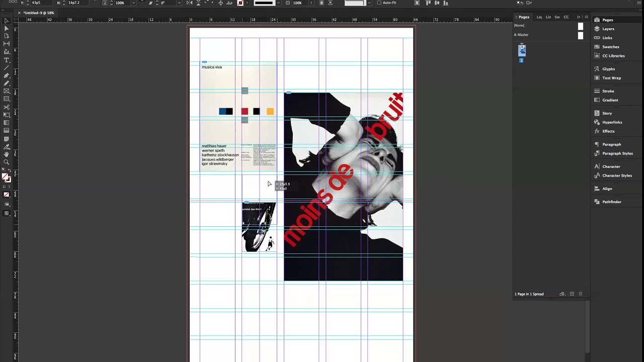The image size is (644, 362).
Task: Open the Pathfinder panel
Action: click(611, 202)
